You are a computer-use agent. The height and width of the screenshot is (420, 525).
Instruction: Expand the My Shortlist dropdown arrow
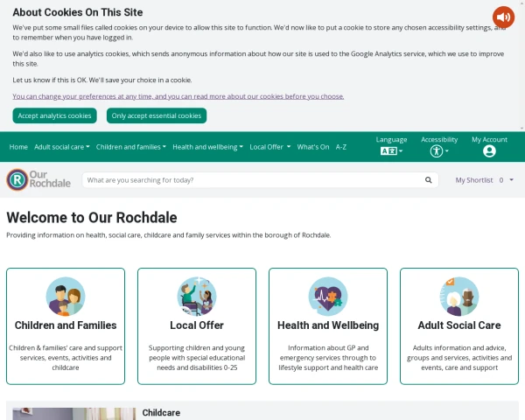pos(512,180)
